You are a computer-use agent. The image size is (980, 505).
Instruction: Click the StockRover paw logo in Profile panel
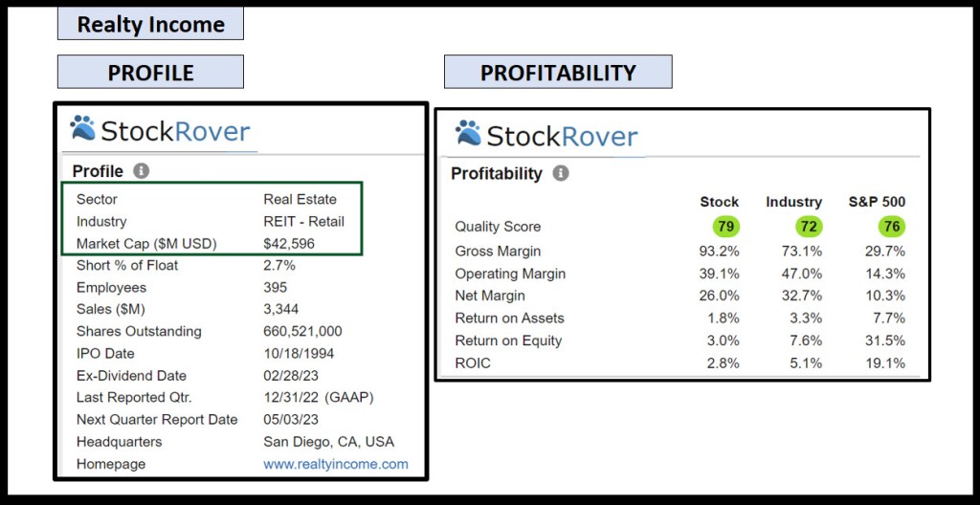[x=83, y=129]
